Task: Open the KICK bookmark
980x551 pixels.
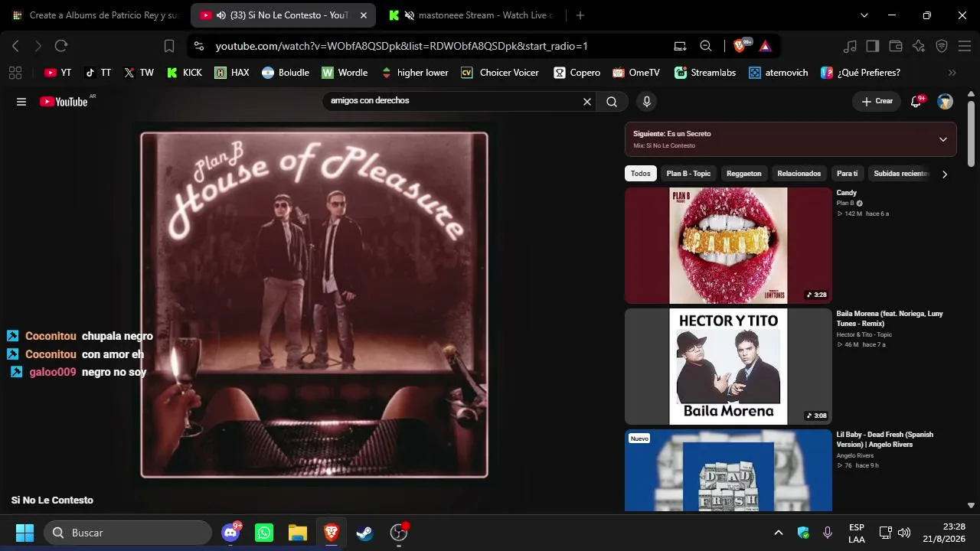Action: [x=185, y=73]
